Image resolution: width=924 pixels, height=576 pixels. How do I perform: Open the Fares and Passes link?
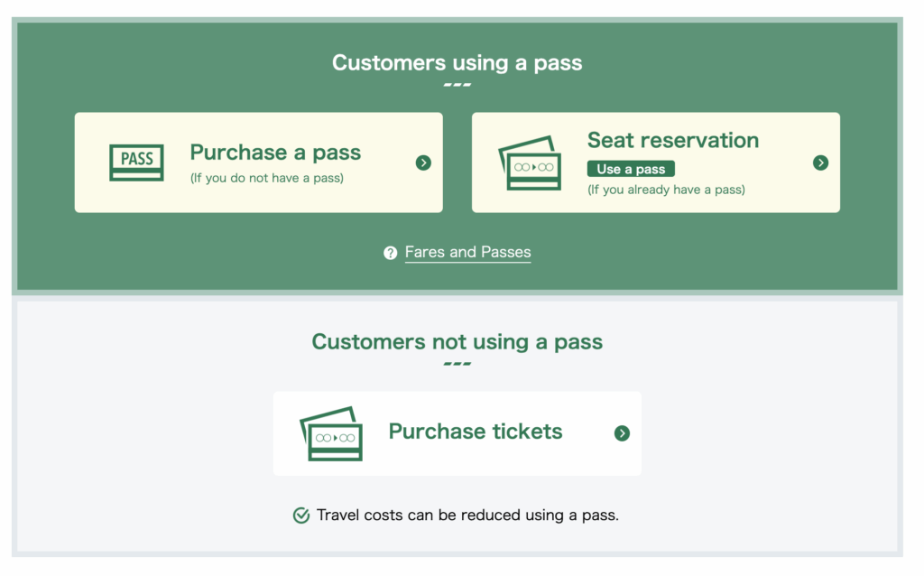click(x=467, y=253)
